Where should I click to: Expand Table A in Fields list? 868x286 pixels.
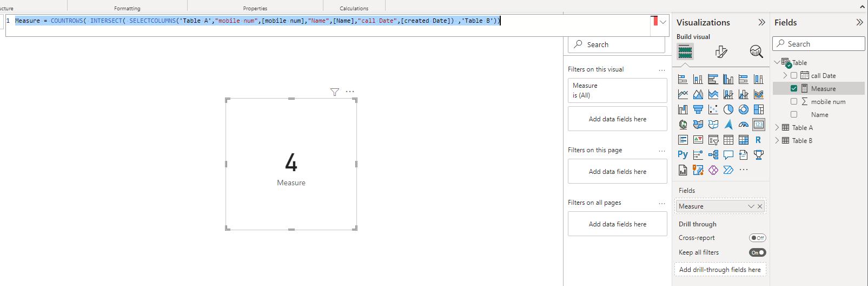[x=777, y=128]
